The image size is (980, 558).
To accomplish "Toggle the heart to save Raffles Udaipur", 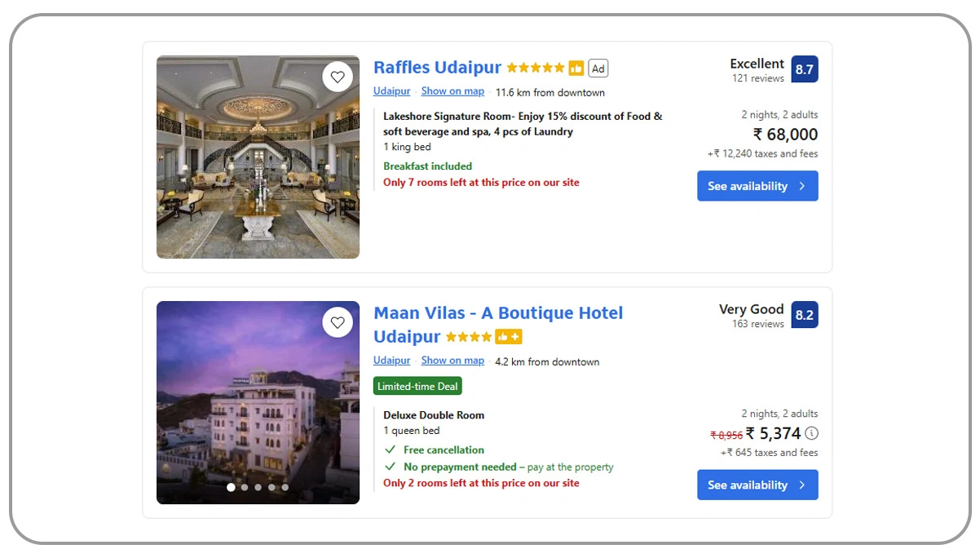I will tap(338, 76).
